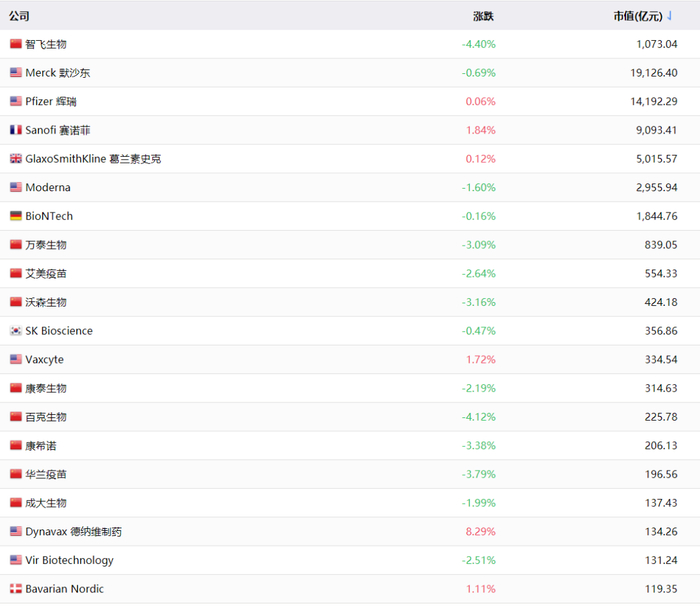The image size is (700, 606).
Task: Click the 8.29% change for Dynavax
Action: [480, 531]
